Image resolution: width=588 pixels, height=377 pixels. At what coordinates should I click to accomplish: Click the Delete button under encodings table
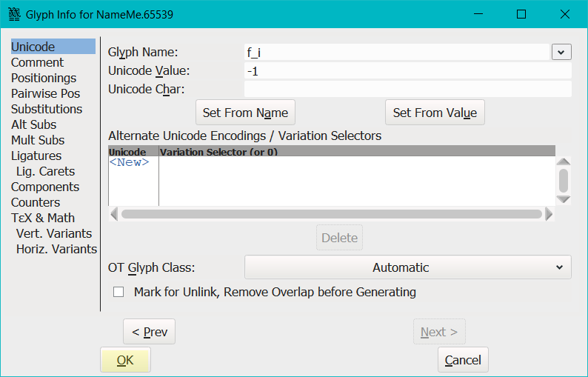coord(339,238)
